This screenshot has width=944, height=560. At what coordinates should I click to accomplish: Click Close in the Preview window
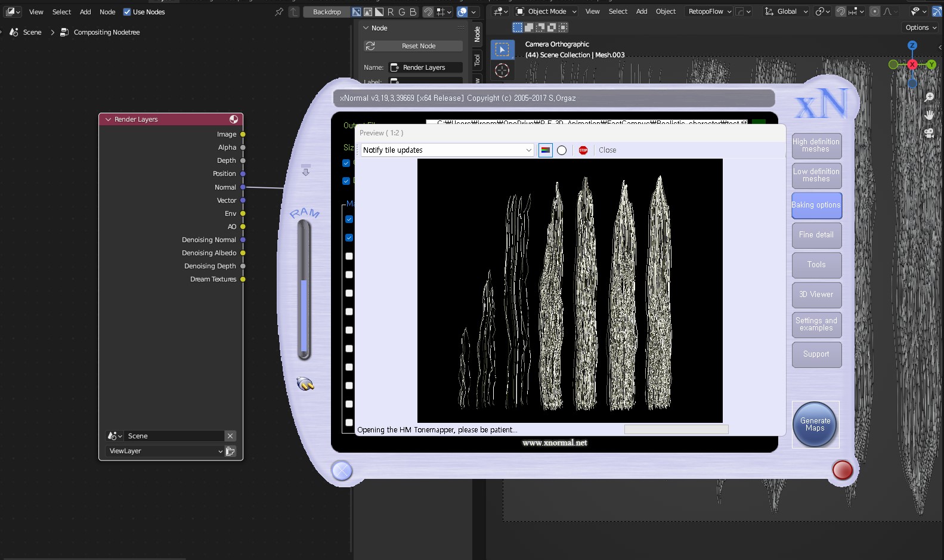coord(608,150)
